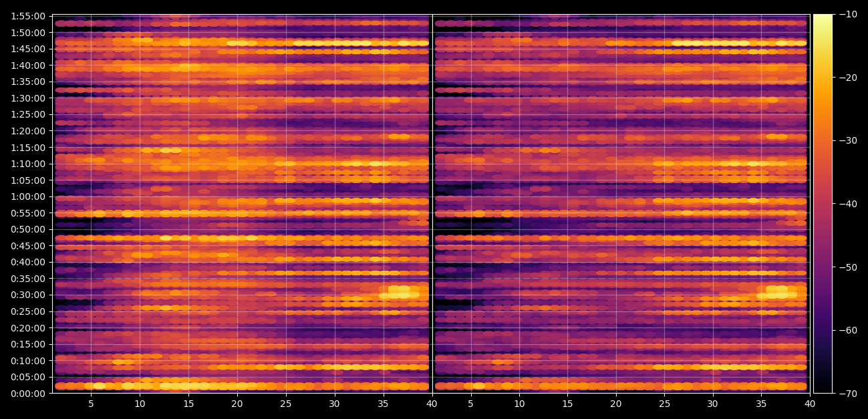Select the 0:55:00 time label
The image size is (868, 419).
tap(29, 213)
